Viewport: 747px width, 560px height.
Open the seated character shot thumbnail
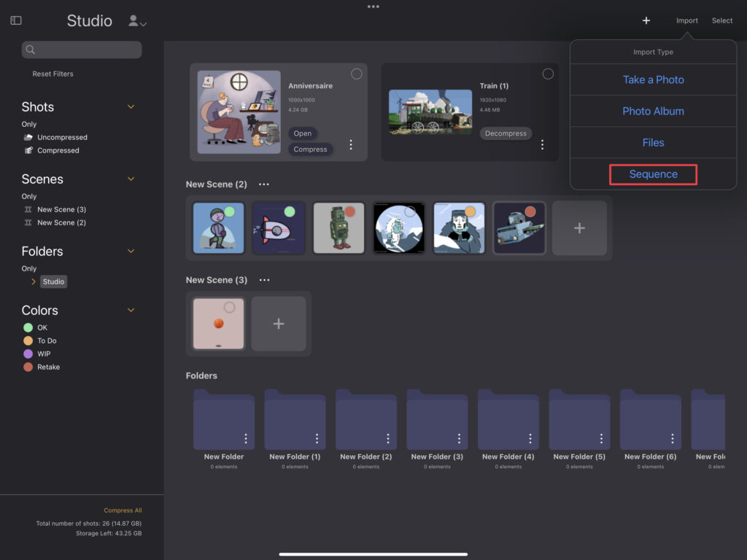tap(218, 228)
